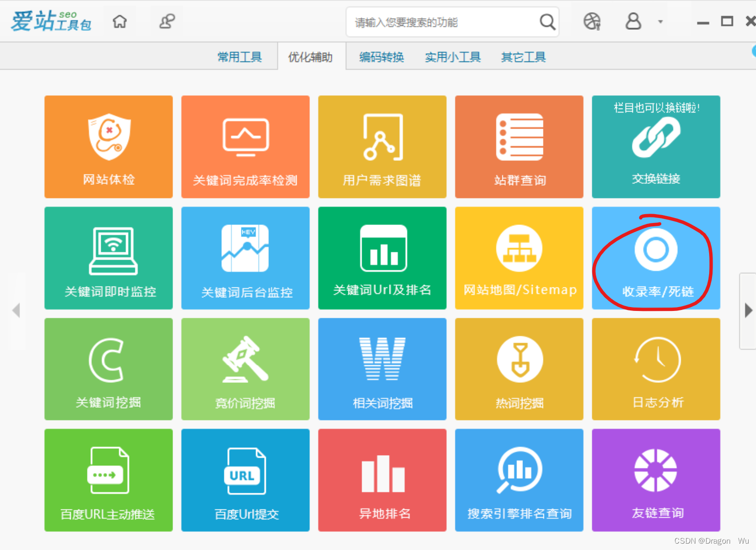Select the 关键词挖掘 keyword mining tool
The height and width of the screenshot is (550, 756).
(x=108, y=369)
